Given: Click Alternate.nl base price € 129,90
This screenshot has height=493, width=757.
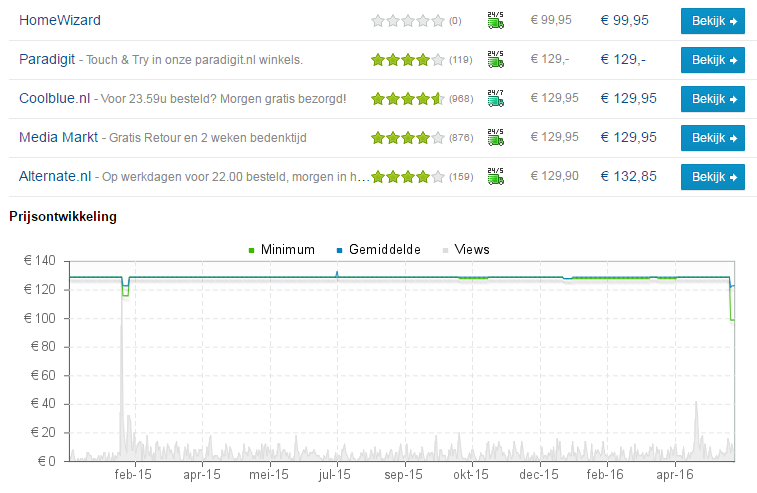Looking at the screenshot, I should 555,176.
